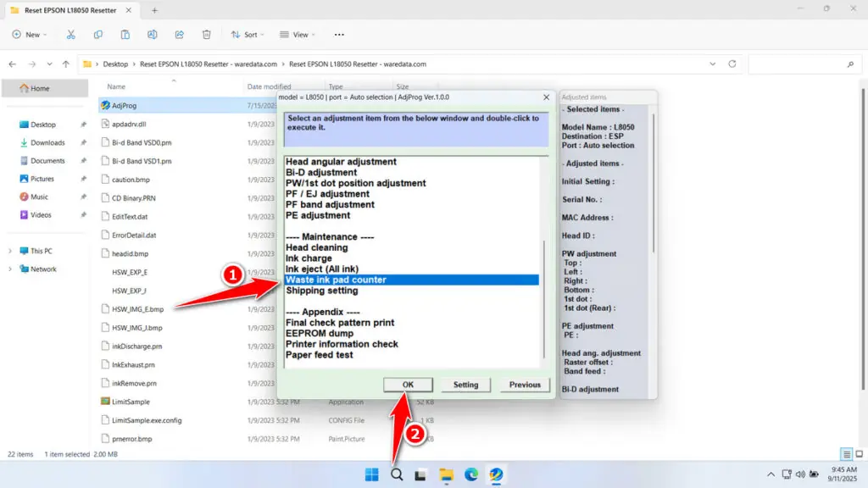This screenshot has height=488, width=868.
Task: Click the Paste clipboard icon
Action: tap(125, 35)
